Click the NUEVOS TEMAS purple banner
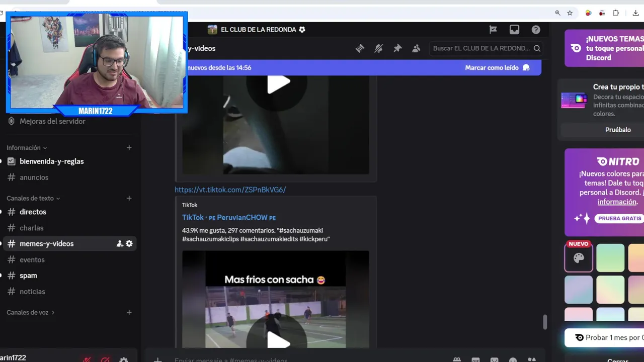This screenshot has height=362, width=644. pyautogui.click(x=604, y=48)
